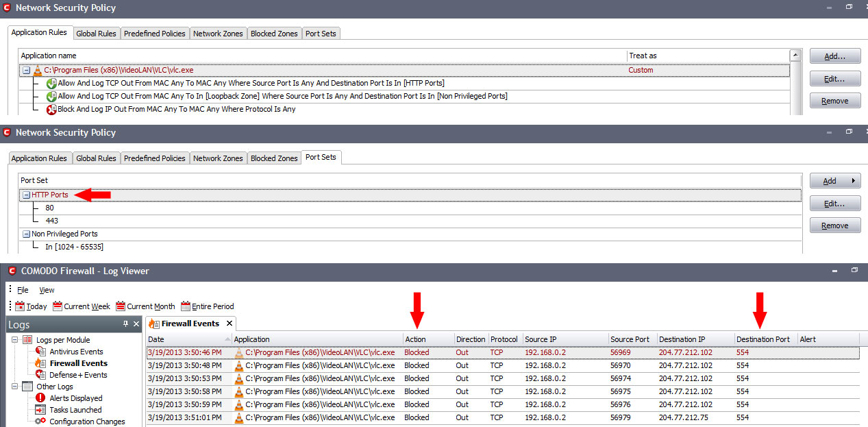This screenshot has height=427, width=868.
Task: Click the Antivirus Events icon in Logs tree
Action: pos(40,352)
